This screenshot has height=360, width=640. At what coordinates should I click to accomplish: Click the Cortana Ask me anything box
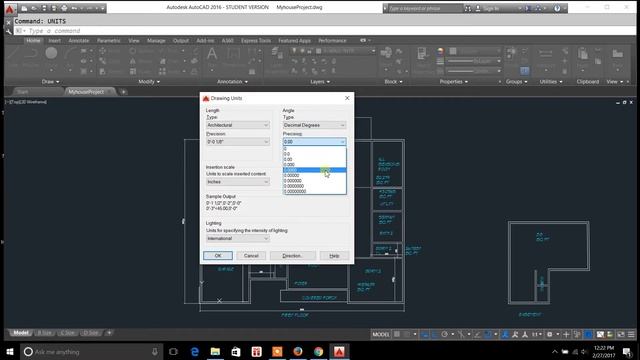click(91, 351)
